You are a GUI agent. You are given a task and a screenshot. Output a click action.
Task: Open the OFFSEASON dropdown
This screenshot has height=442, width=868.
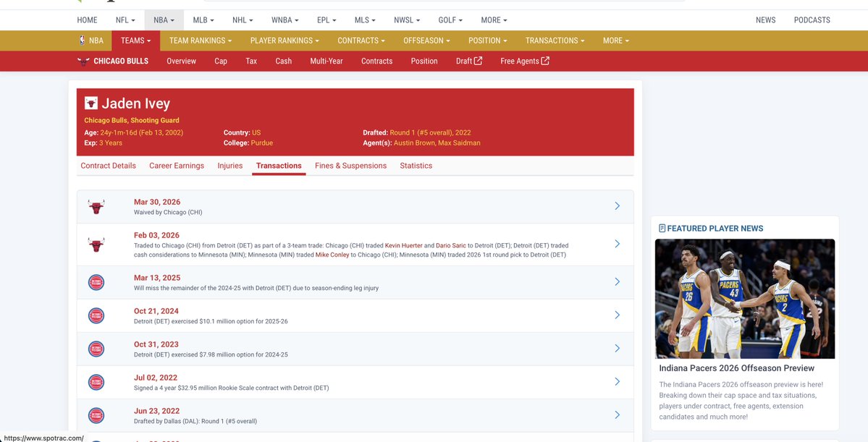pyautogui.click(x=426, y=41)
